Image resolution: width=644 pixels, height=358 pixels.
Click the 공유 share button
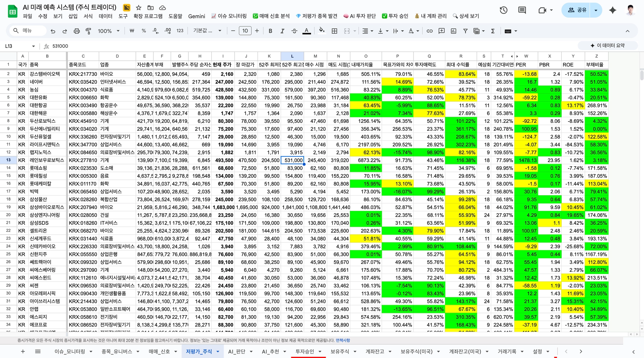click(577, 10)
